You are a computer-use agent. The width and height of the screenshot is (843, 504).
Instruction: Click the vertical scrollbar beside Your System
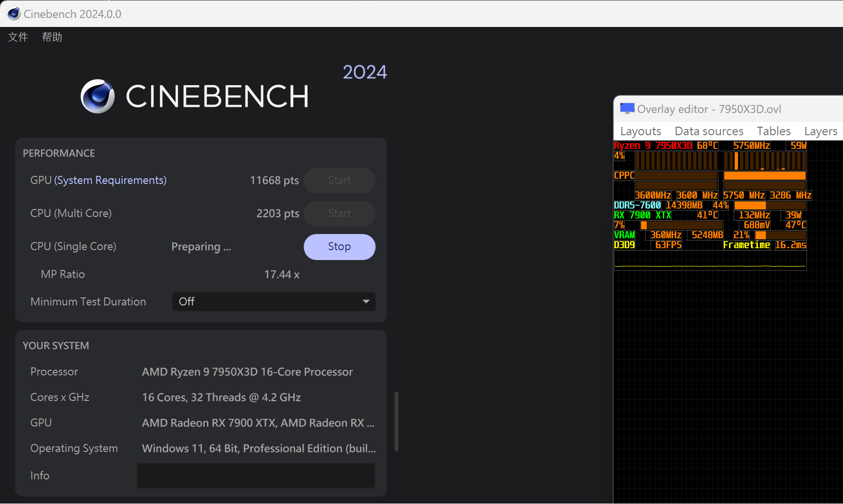click(395, 421)
